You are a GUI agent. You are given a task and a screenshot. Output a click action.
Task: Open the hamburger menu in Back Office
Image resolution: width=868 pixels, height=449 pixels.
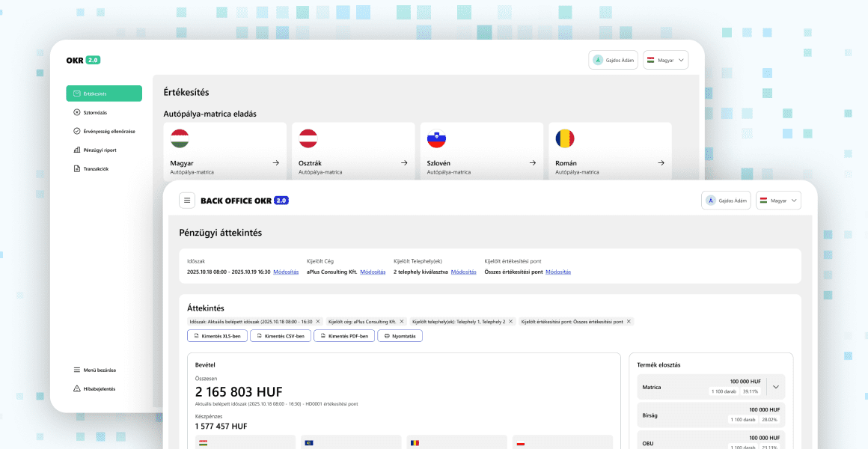(186, 201)
